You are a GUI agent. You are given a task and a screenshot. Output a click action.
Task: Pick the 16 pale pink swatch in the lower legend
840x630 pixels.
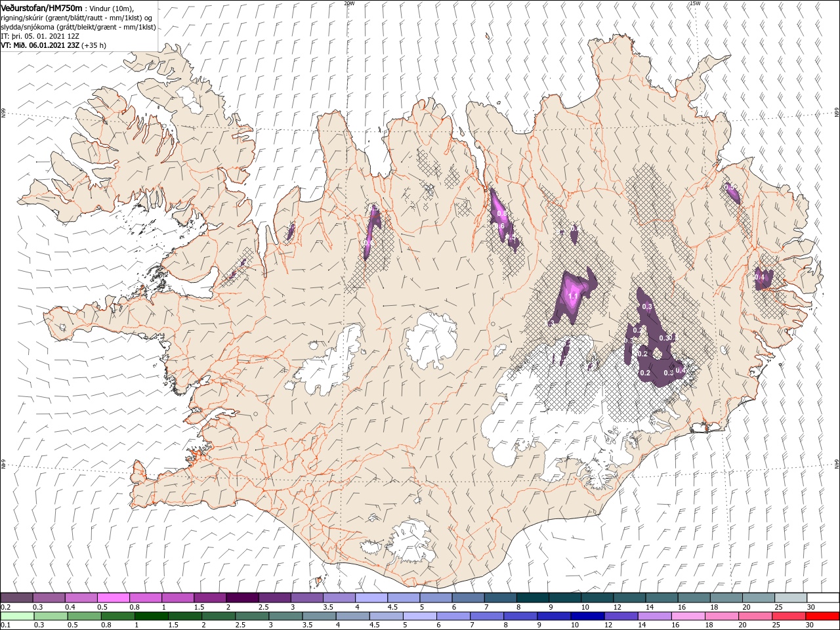pos(688,616)
